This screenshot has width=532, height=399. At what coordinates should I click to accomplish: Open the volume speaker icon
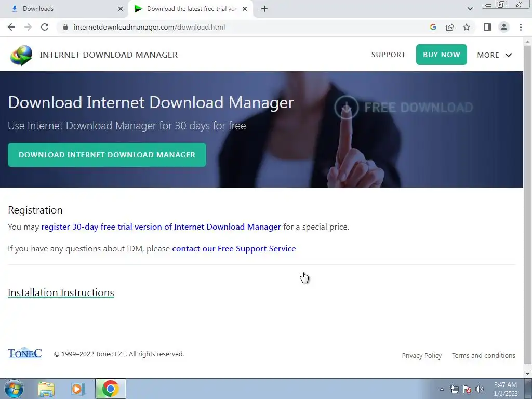point(479,389)
